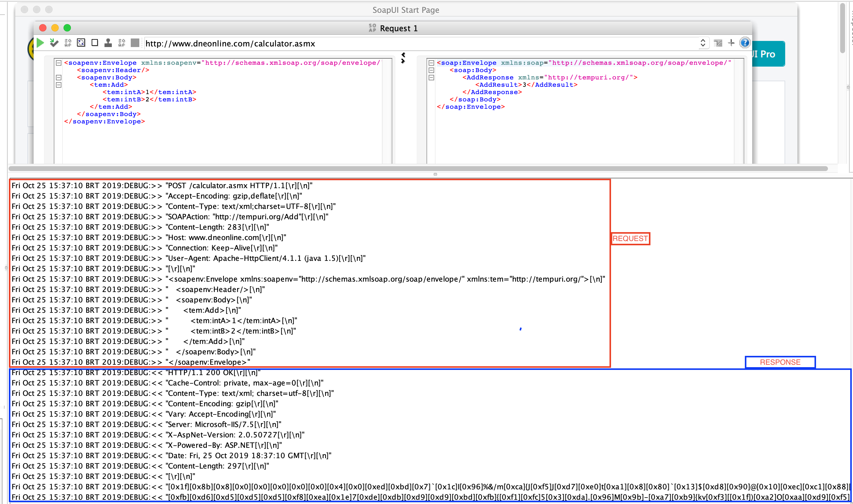Click the closing soapenv:Envelope tag in the request editor
This screenshot has height=504, width=853.
point(104,122)
